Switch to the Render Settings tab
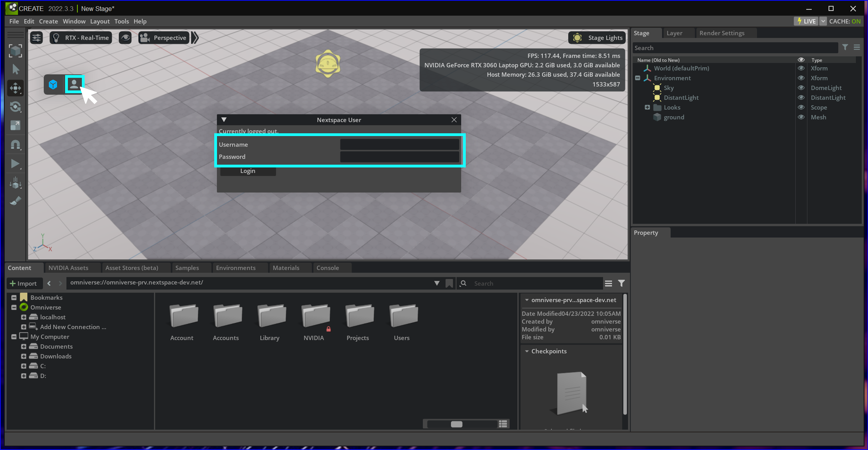The image size is (868, 450). (x=721, y=33)
